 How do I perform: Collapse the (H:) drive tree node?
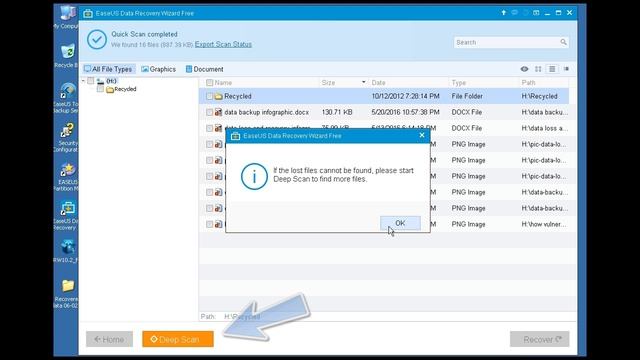click(83, 81)
